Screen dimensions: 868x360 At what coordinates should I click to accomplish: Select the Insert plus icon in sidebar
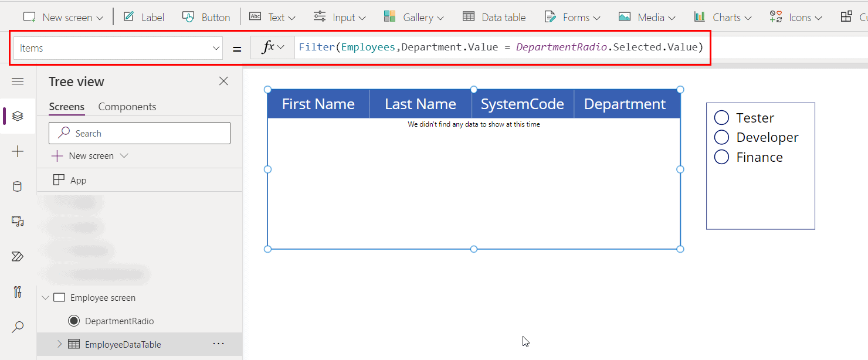(18, 151)
